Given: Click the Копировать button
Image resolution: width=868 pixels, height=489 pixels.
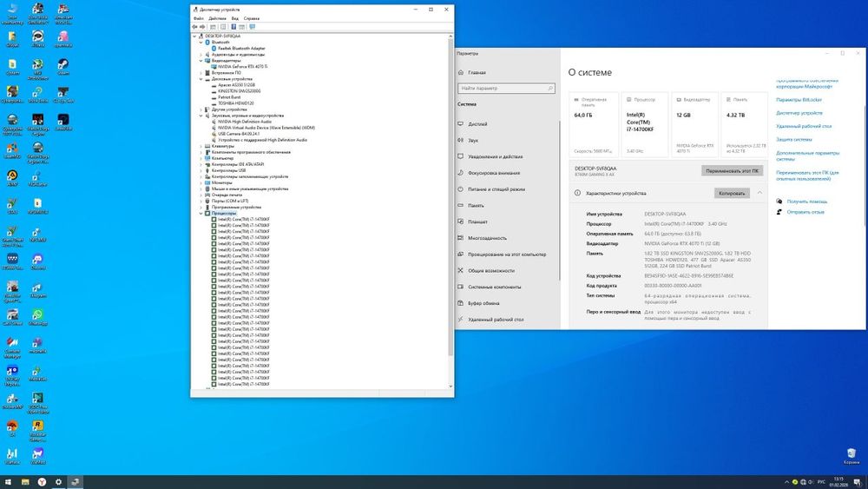Looking at the screenshot, I should [x=731, y=193].
